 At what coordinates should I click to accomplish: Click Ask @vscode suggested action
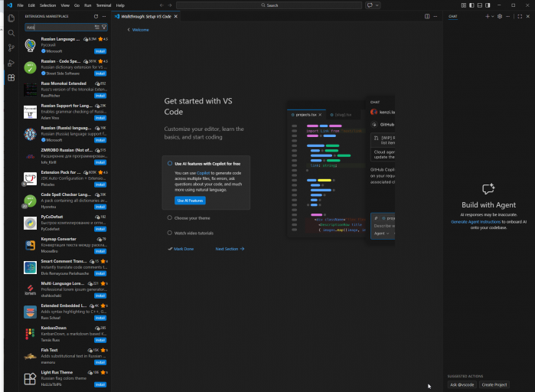[x=462, y=384]
